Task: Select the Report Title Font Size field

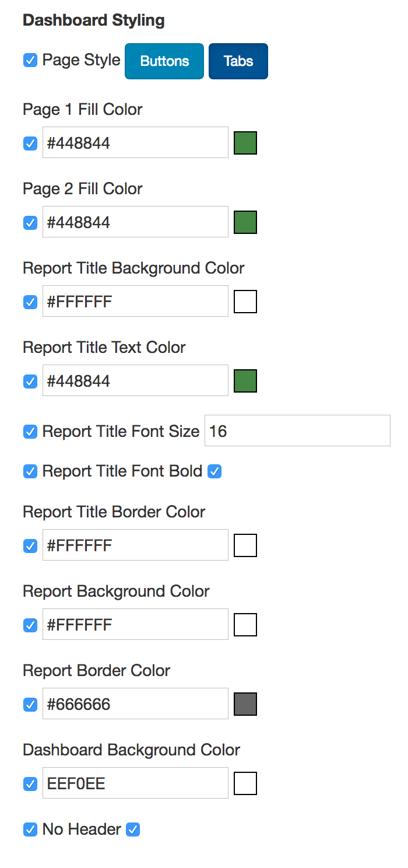Action: (x=297, y=430)
